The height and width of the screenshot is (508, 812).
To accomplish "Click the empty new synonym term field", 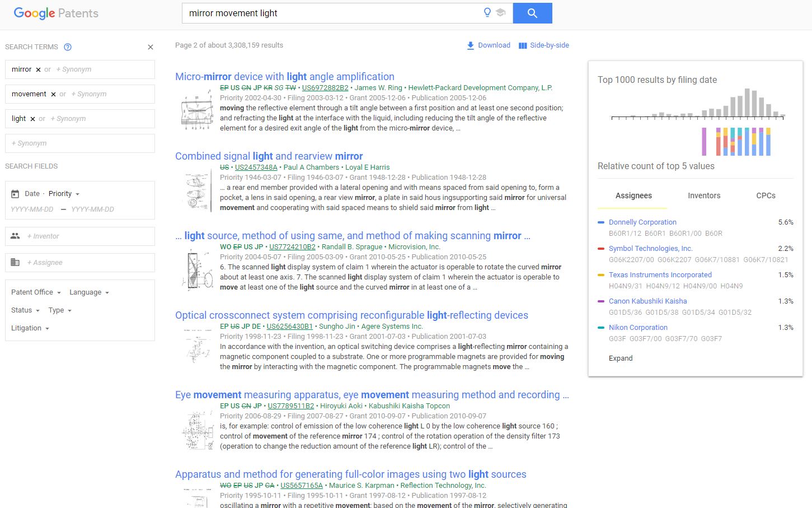I will [x=80, y=143].
